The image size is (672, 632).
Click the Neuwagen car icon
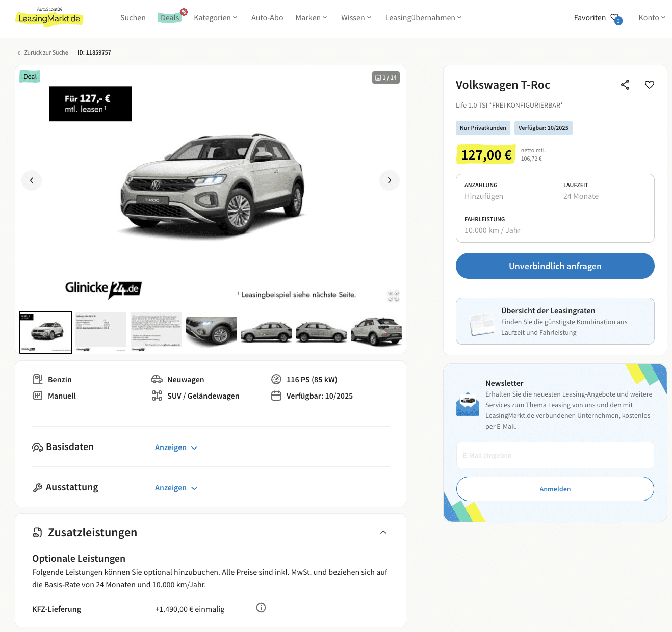coord(157,379)
